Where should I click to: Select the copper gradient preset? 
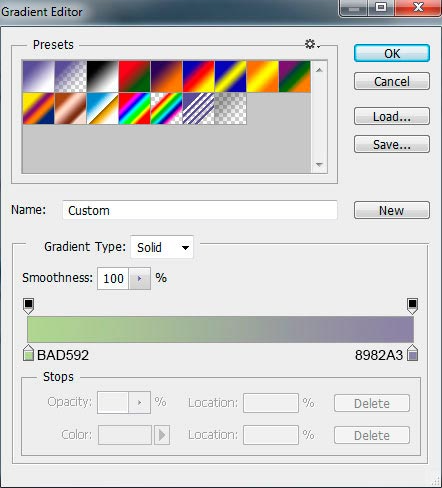(x=70, y=108)
